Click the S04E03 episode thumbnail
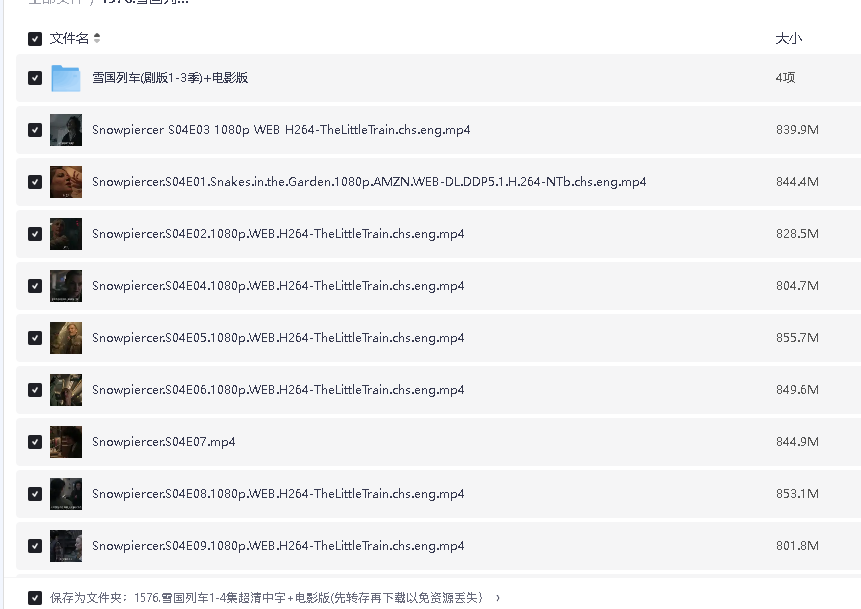 click(x=65, y=129)
